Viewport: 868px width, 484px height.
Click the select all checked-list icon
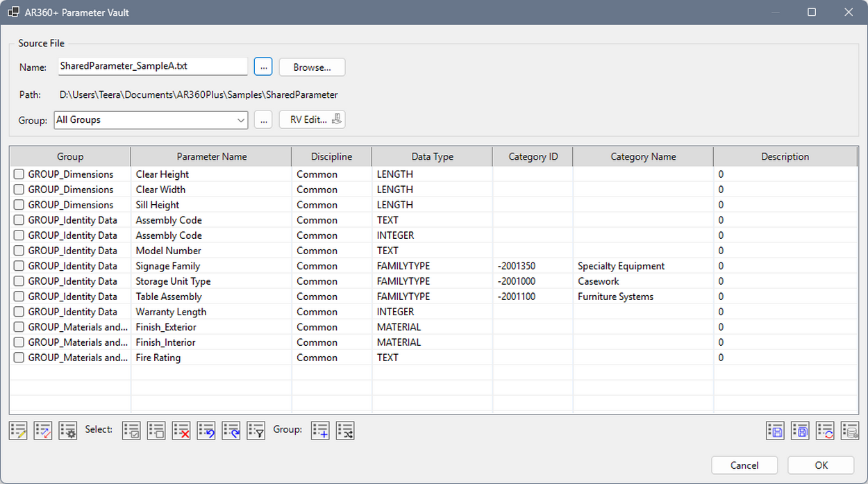[131, 431]
